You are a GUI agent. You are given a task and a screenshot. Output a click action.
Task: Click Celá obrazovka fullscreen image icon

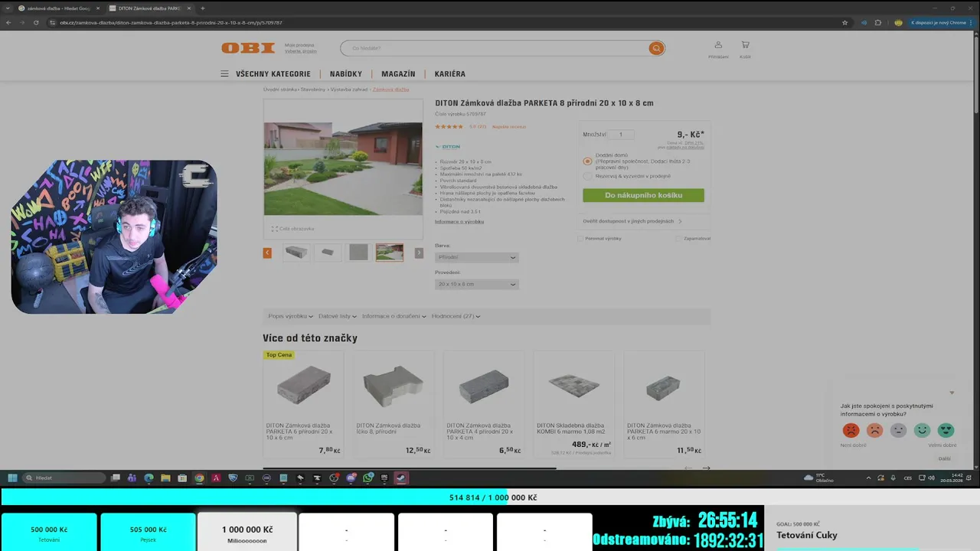click(x=274, y=229)
